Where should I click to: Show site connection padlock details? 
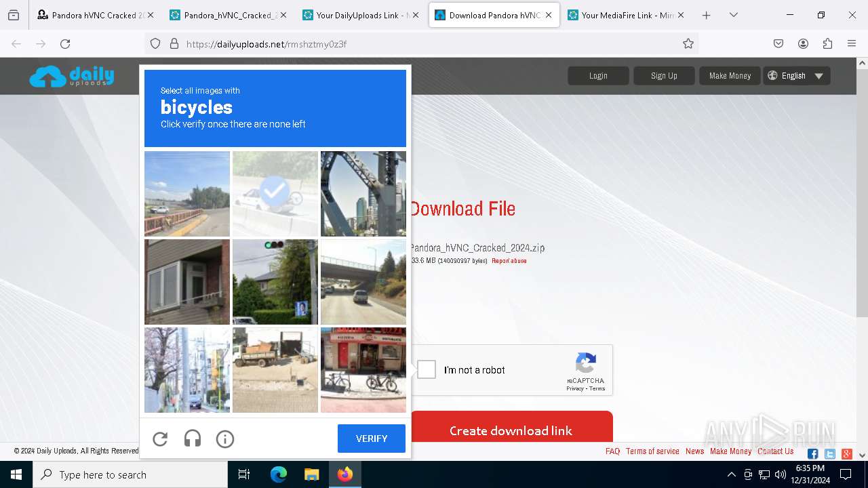pos(174,43)
